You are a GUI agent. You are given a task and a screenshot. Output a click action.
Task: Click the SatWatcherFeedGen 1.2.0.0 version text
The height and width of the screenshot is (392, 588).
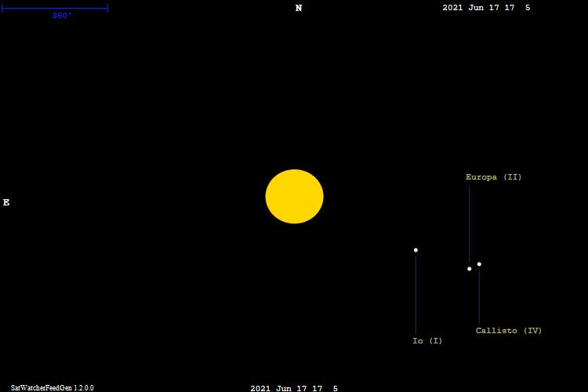point(52,388)
